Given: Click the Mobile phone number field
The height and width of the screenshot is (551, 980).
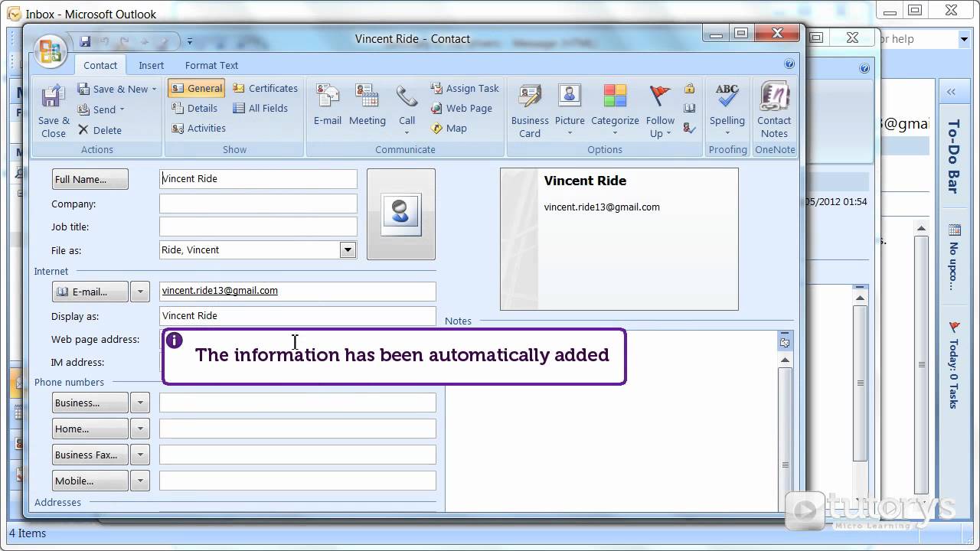Looking at the screenshot, I should pyautogui.click(x=297, y=481).
